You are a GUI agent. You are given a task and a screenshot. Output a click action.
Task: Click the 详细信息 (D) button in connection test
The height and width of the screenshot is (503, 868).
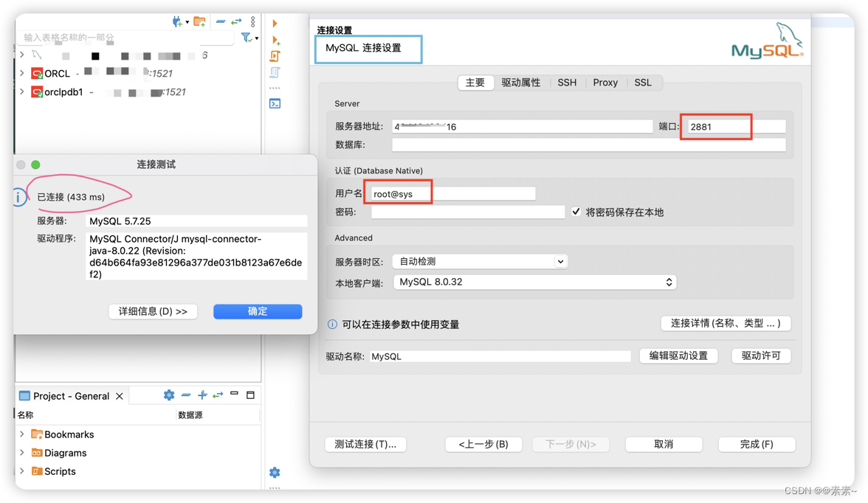[x=153, y=311]
